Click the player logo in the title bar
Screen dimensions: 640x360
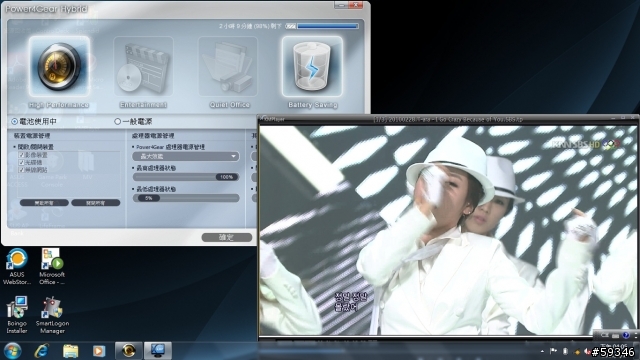pos(273,119)
